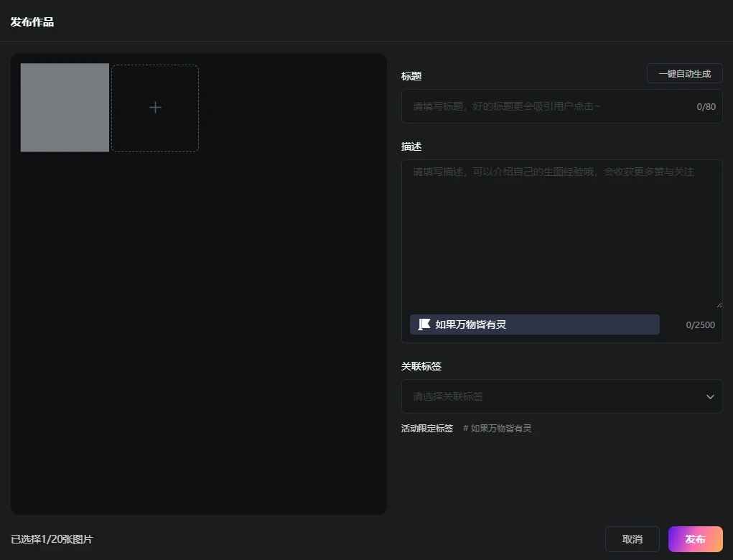This screenshot has width=733, height=560.
Task: Click the 活动限定标签 label
Action: click(x=426, y=429)
